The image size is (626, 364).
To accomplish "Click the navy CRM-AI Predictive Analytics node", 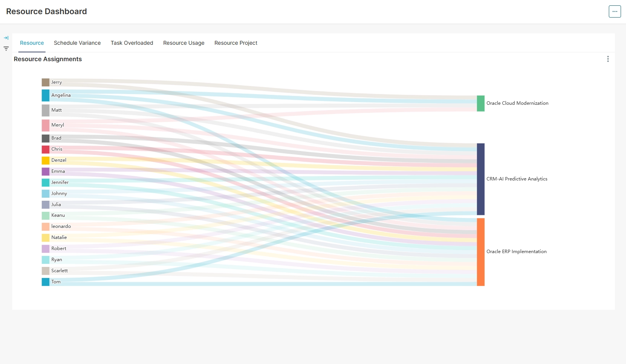I will tap(480, 179).
